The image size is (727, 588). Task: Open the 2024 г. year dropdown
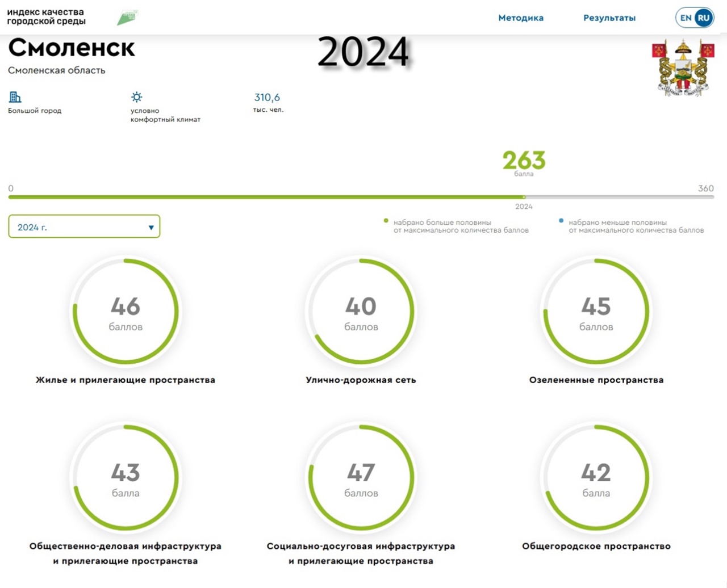[84, 226]
